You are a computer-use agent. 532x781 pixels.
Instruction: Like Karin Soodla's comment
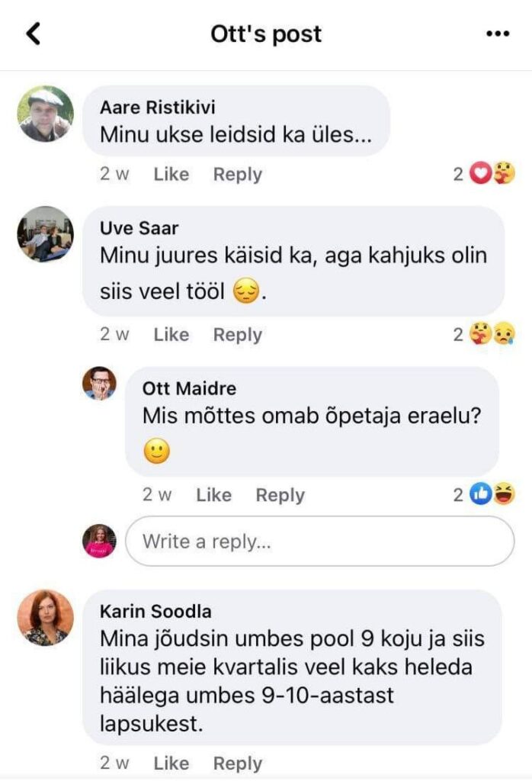click(171, 763)
